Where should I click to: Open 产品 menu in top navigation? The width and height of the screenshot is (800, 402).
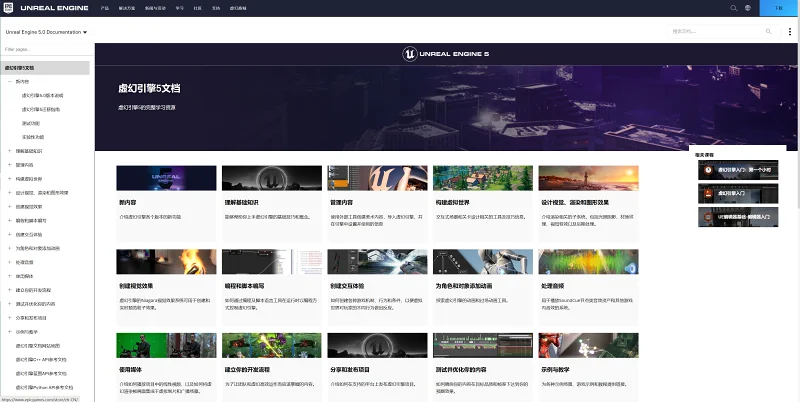pos(105,8)
